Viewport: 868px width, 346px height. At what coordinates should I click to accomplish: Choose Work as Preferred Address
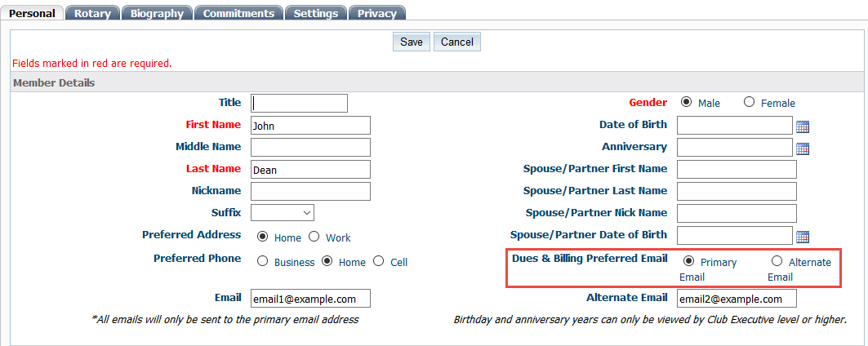pos(314,237)
